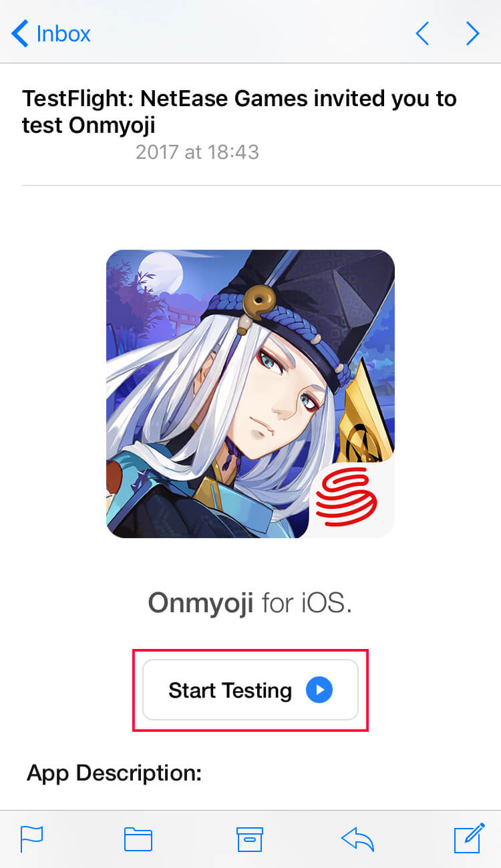Flag this email with the flag icon

[x=31, y=839]
